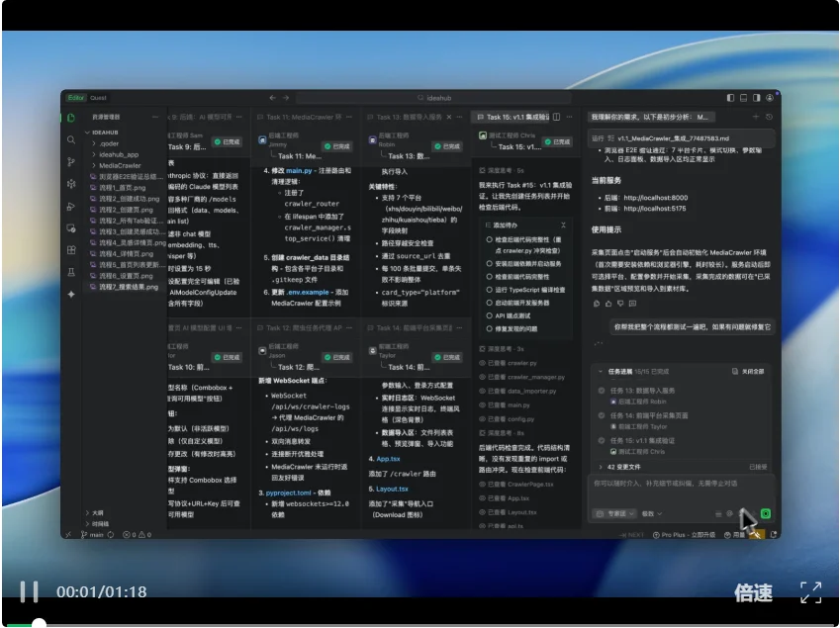This screenshot has width=840, height=628.
Task: Pause the video with the playback button
Action: point(30,591)
